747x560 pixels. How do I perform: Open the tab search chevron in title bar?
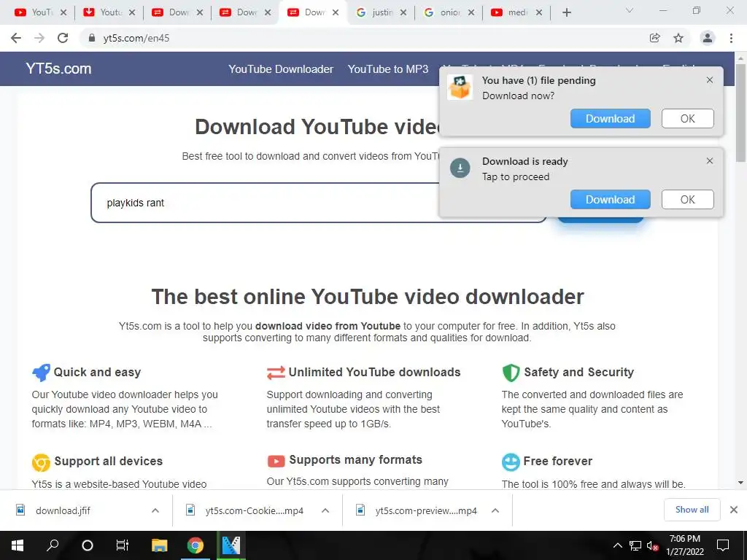click(x=630, y=10)
